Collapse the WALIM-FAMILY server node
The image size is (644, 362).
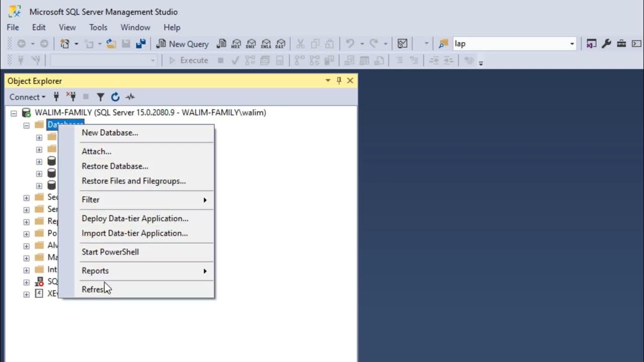tap(14, 113)
